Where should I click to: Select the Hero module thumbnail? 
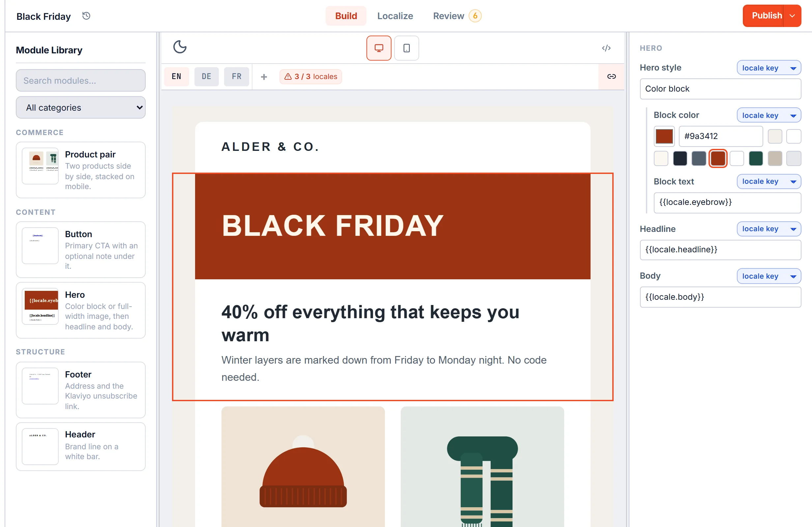pyautogui.click(x=40, y=306)
